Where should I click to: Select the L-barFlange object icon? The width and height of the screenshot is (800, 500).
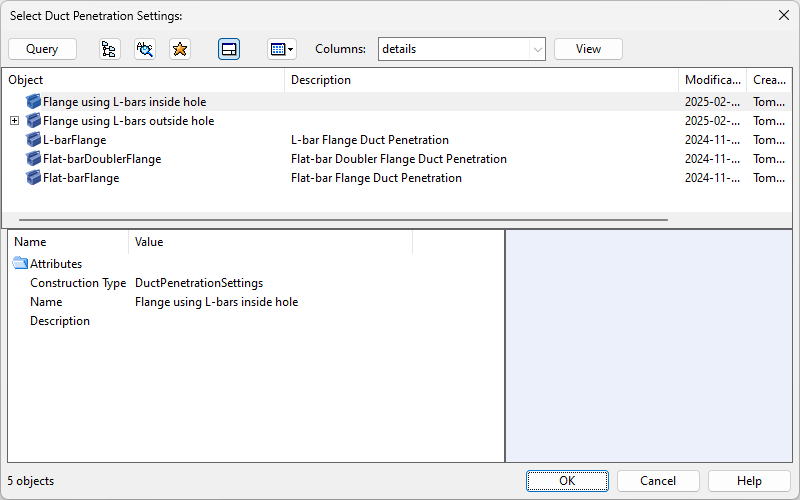(x=34, y=140)
